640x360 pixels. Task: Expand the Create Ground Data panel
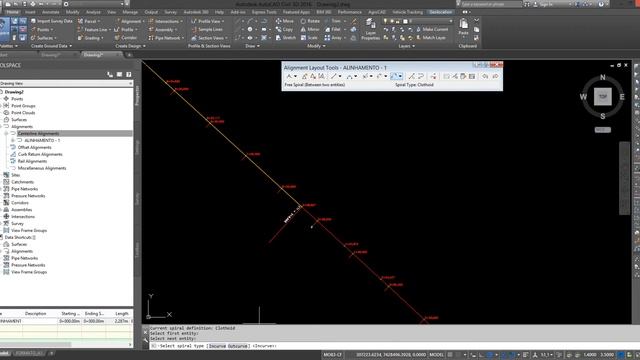tap(51, 46)
